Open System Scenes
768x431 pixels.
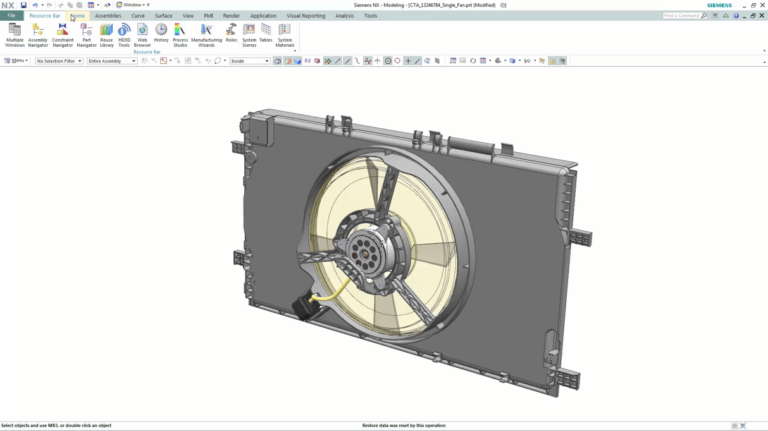[x=249, y=35]
